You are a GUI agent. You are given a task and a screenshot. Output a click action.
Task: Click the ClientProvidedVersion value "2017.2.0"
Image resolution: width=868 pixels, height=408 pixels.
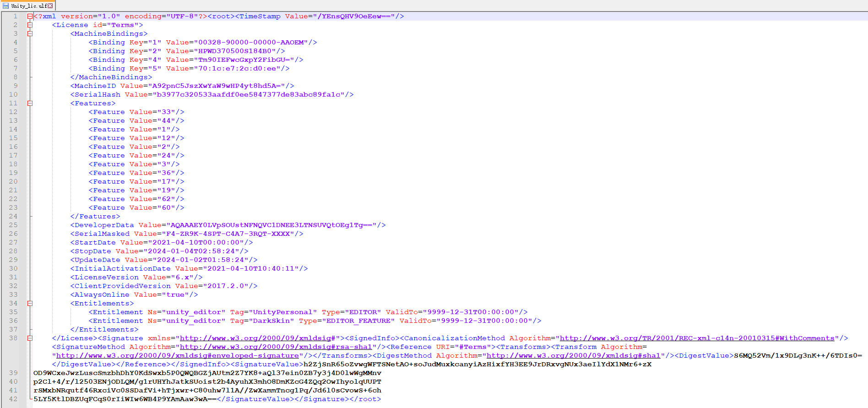pyautogui.click(x=226, y=286)
